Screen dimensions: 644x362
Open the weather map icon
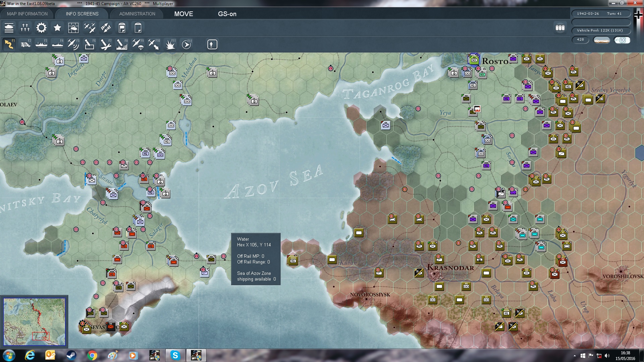pyautogui.click(x=73, y=27)
